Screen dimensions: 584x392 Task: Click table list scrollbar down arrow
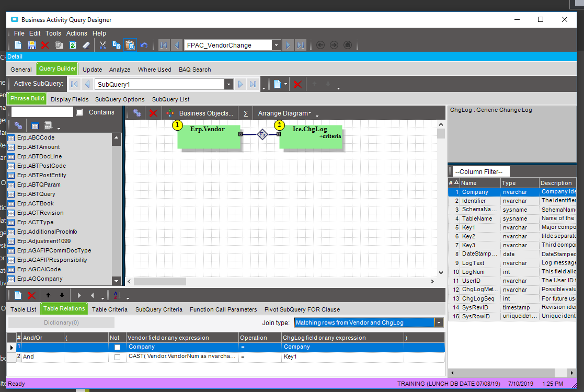coord(117,281)
